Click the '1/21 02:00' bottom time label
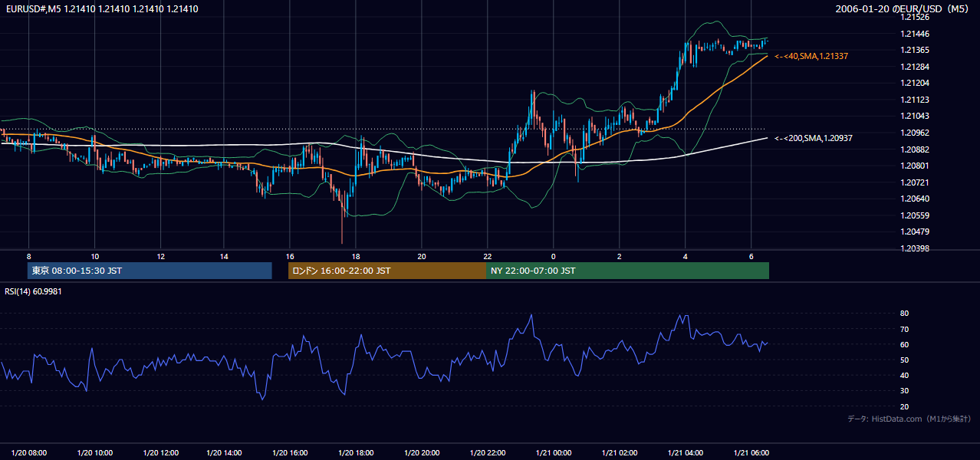Screen dimensions: 980x460 (x=620, y=452)
